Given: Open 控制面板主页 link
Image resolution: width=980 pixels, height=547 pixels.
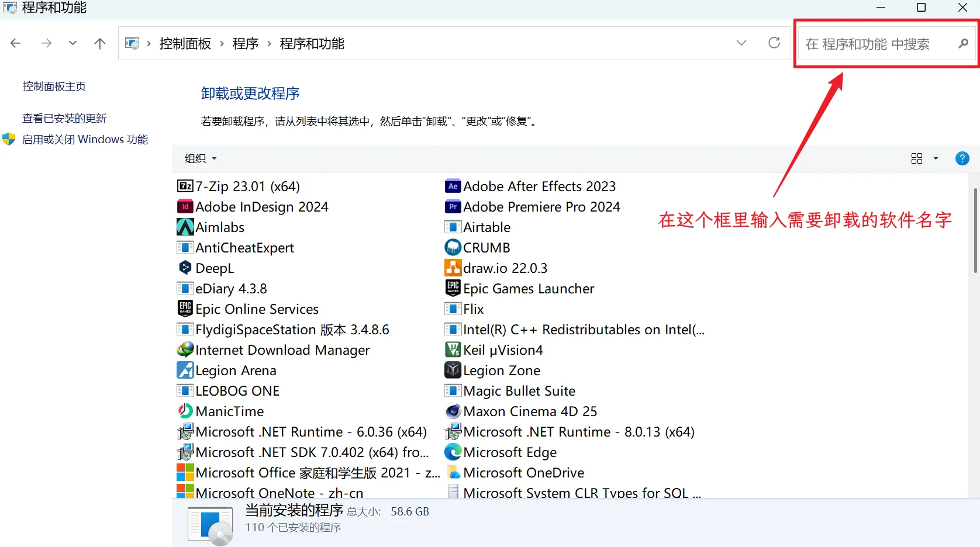Looking at the screenshot, I should click(x=54, y=86).
